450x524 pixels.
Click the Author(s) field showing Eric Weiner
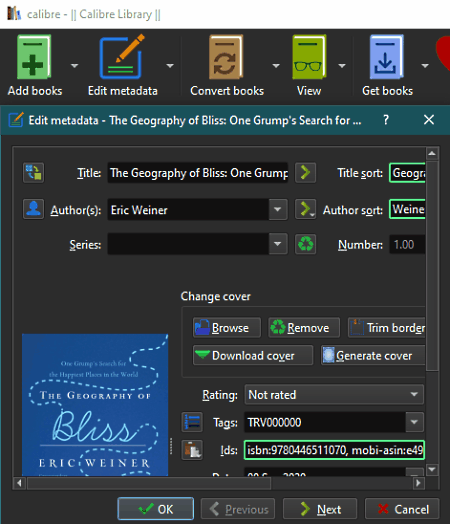(188, 210)
